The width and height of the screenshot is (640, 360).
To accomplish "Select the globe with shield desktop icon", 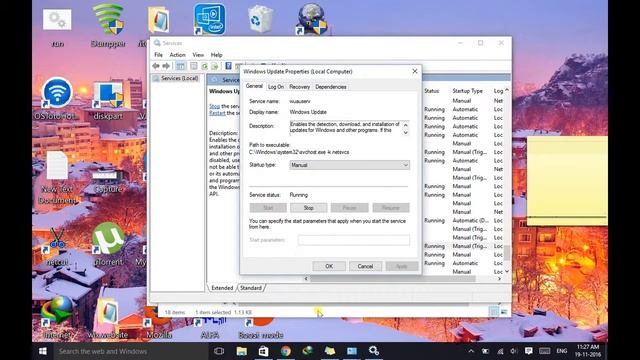I will 311,19.
